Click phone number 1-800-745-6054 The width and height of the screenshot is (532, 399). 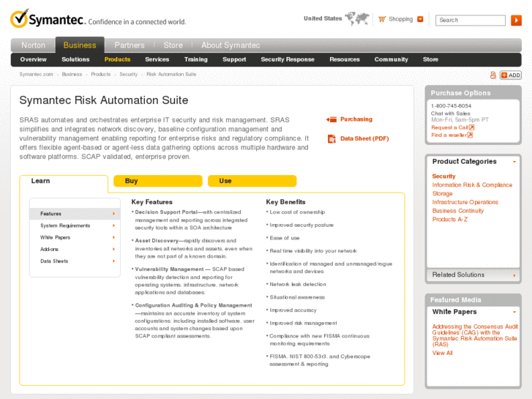click(x=451, y=106)
